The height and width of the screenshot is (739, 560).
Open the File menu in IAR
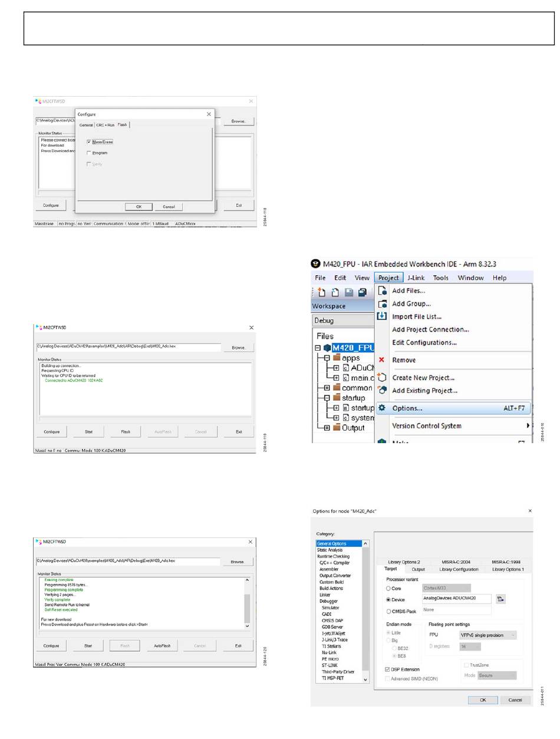(320, 278)
